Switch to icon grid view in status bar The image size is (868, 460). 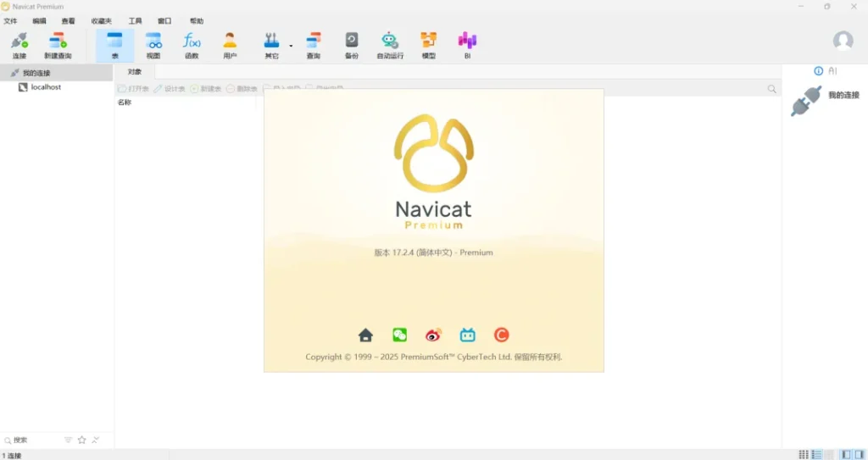coord(804,454)
